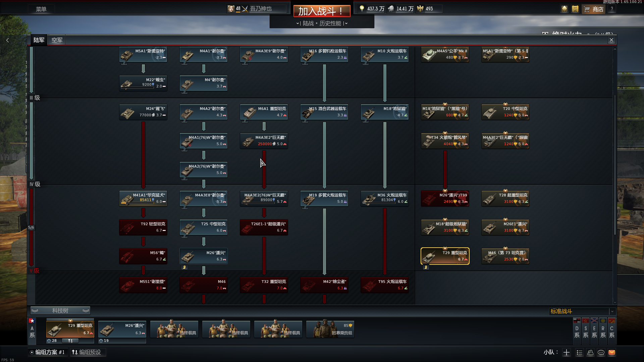Select M4A3E2 巨无霸 costing 250000
Screen dimensions: 644x362
point(264,141)
